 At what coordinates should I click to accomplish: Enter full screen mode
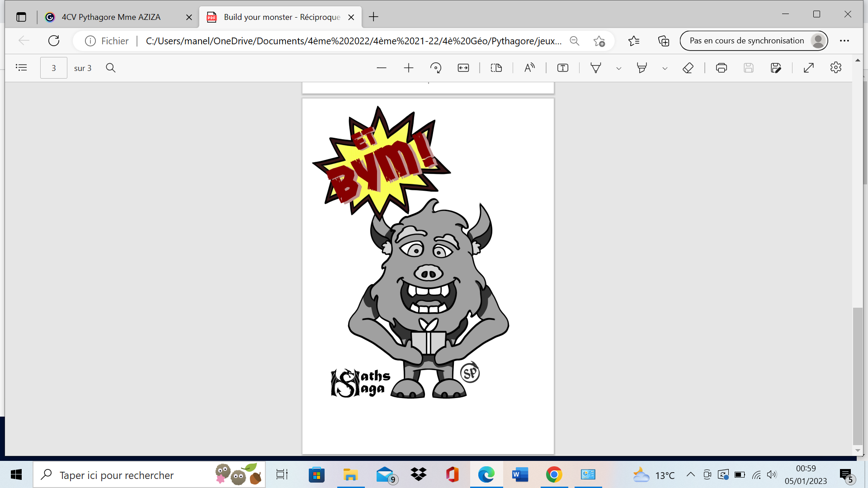(x=809, y=68)
